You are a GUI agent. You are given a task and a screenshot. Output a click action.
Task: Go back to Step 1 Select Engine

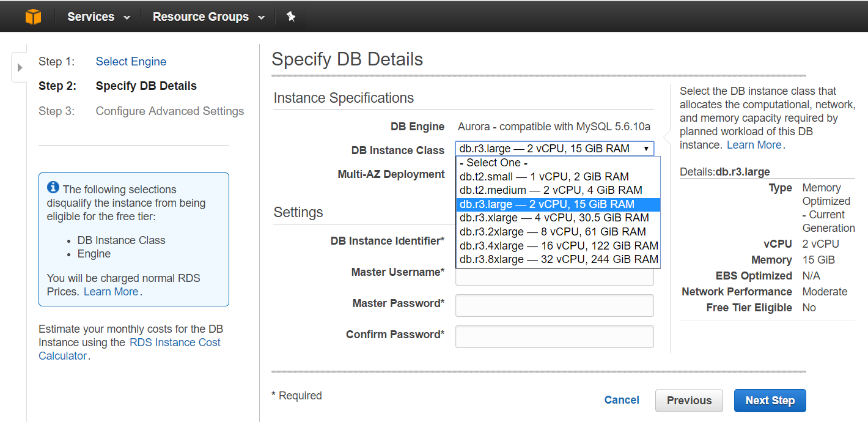click(131, 61)
